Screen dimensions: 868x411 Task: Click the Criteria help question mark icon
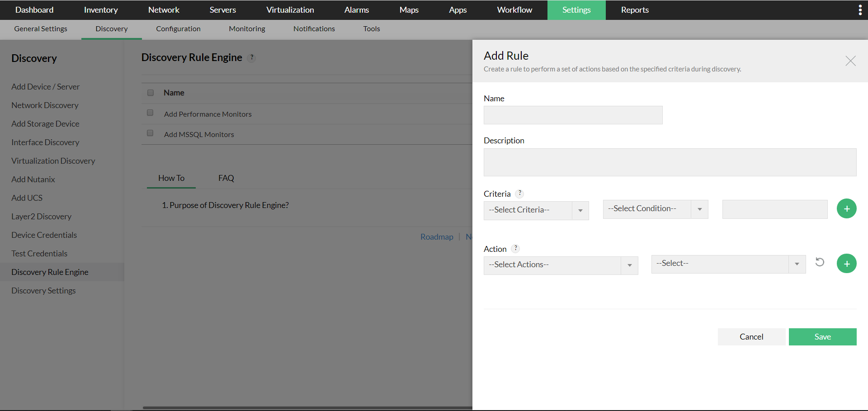click(520, 194)
